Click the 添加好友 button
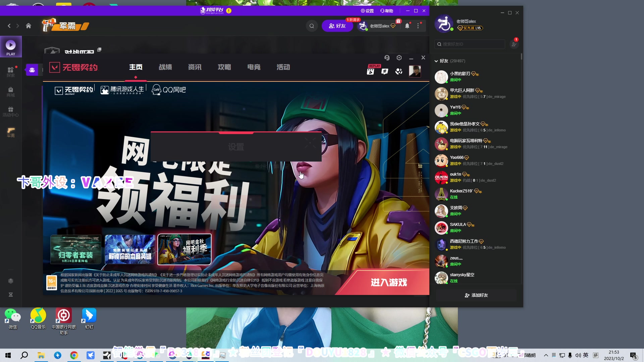Screen dimensions: 644x362 point(476,295)
